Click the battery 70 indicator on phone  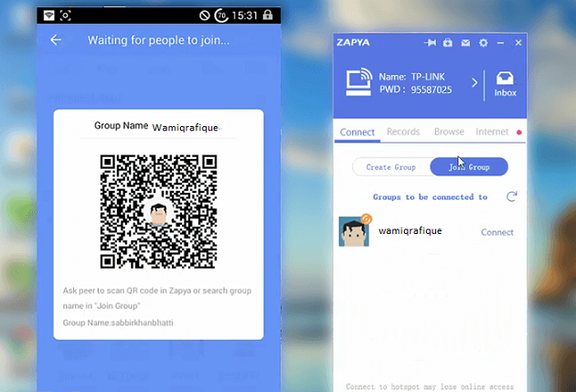click(221, 16)
